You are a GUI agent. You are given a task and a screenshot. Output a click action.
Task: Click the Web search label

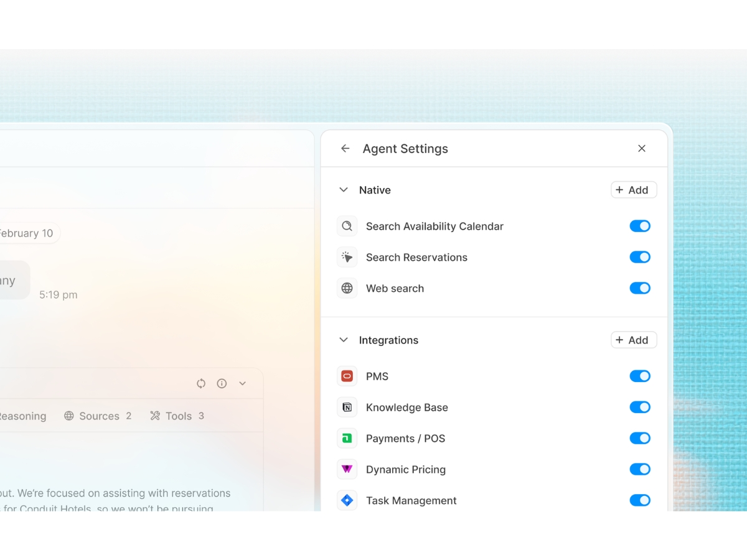point(395,289)
